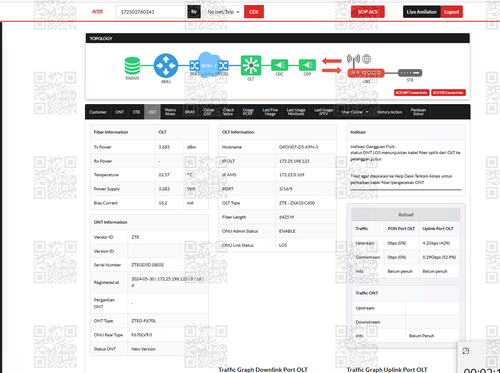Click Hostname value GPON07-D5-KPN-3
Viewport: 500px width, 373px height.
click(x=298, y=147)
